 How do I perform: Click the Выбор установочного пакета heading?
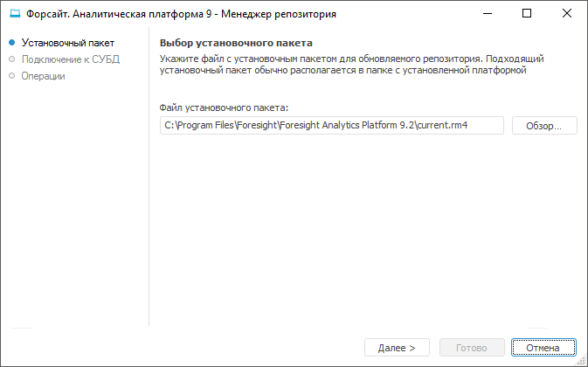coord(236,42)
